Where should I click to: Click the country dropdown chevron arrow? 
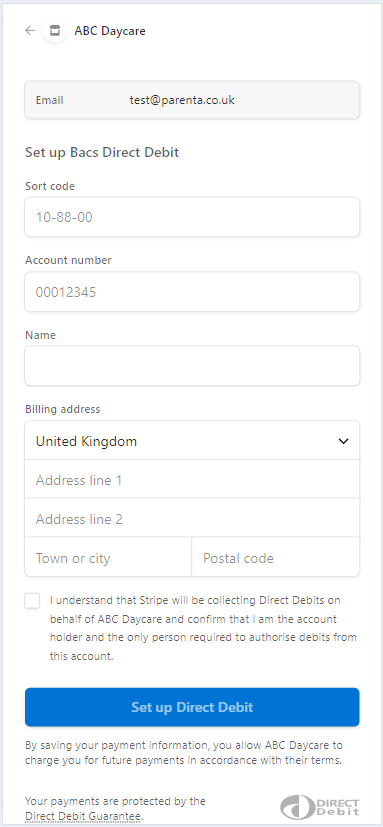[343, 441]
